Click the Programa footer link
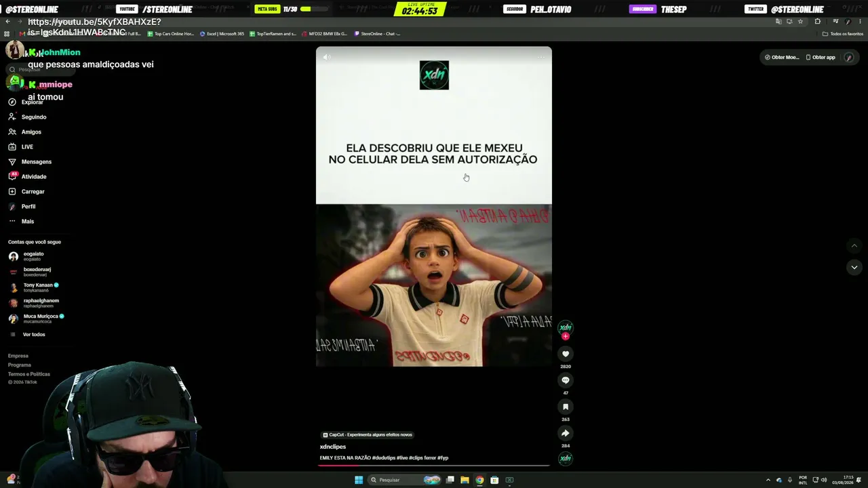868x488 pixels. [x=20, y=365]
